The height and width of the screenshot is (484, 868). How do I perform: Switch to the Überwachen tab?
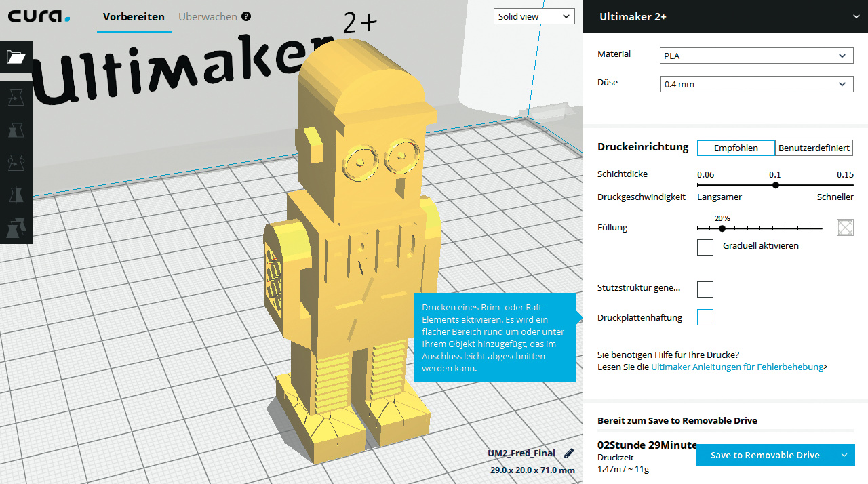point(208,16)
